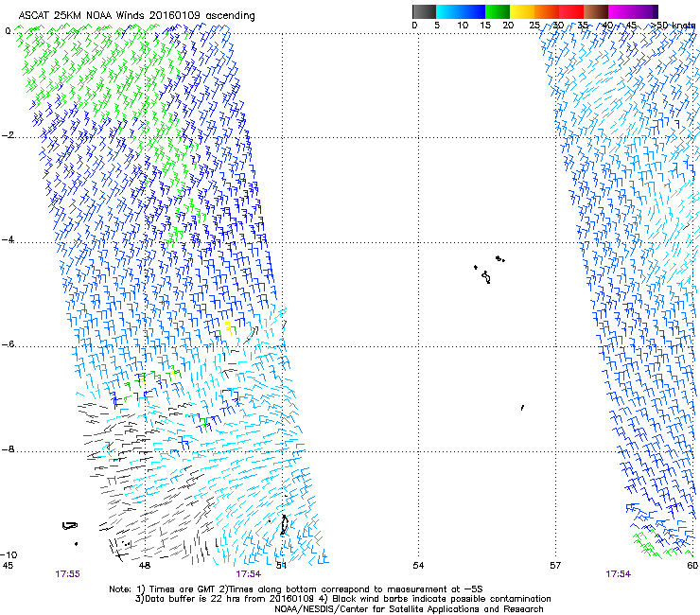Click the legend label '10' under the color bar
This screenshot has width=700, height=615.
pos(463,26)
